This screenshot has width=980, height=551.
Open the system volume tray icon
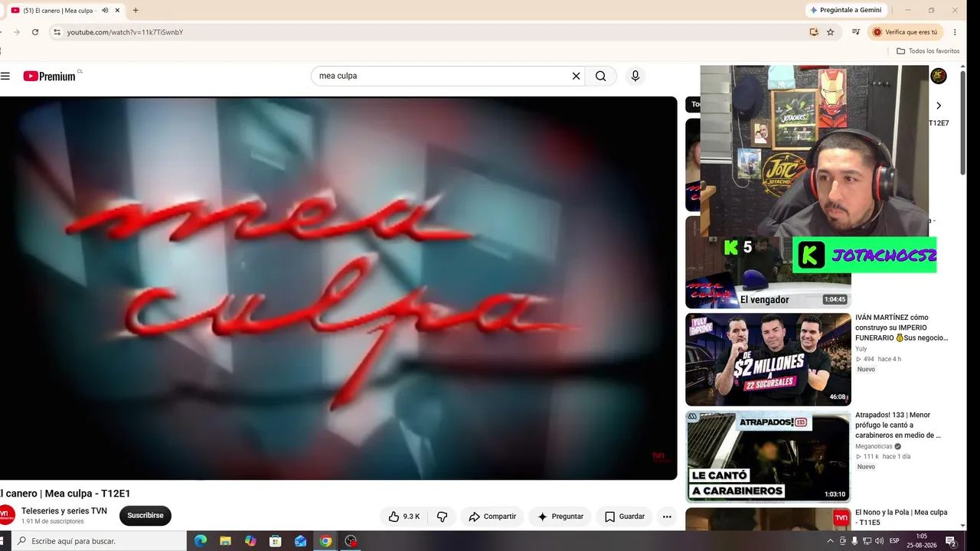coord(879,541)
